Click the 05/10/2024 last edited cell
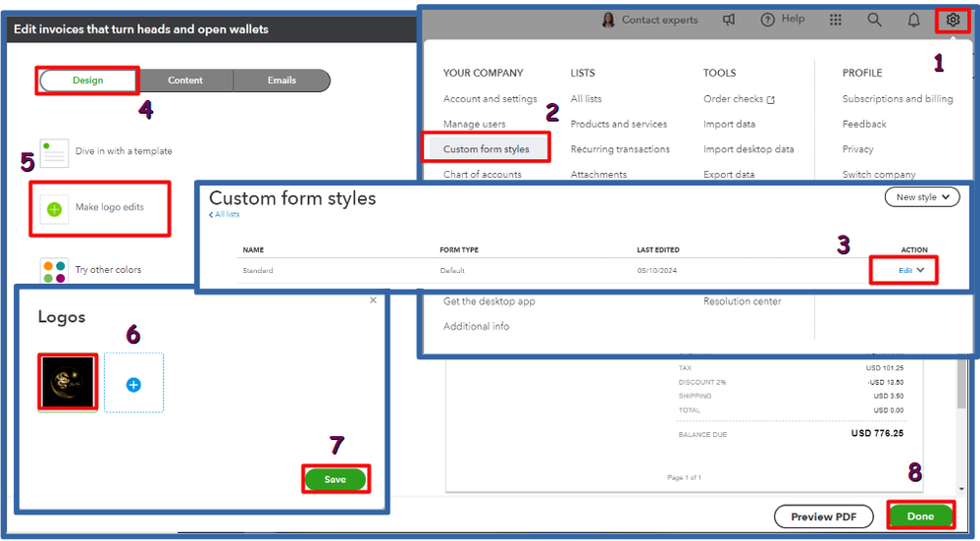The height and width of the screenshot is (541, 980). pos(657,271)
